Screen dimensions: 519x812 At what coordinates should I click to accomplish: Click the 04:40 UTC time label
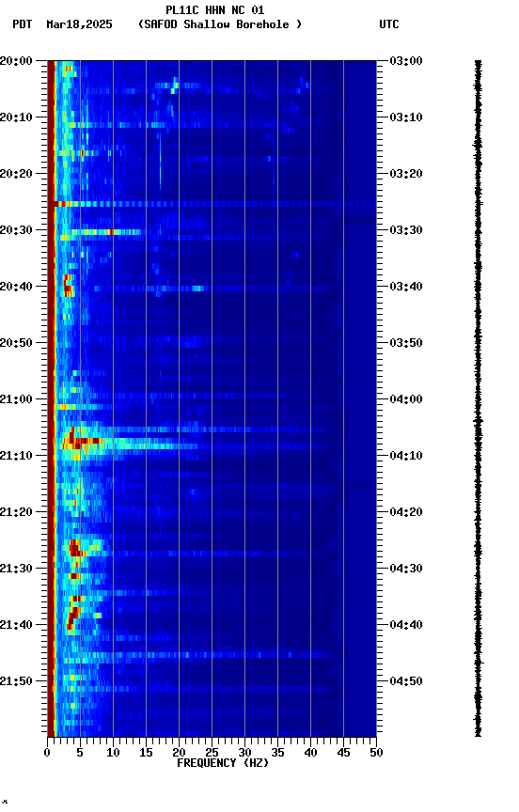click(406, 625)
